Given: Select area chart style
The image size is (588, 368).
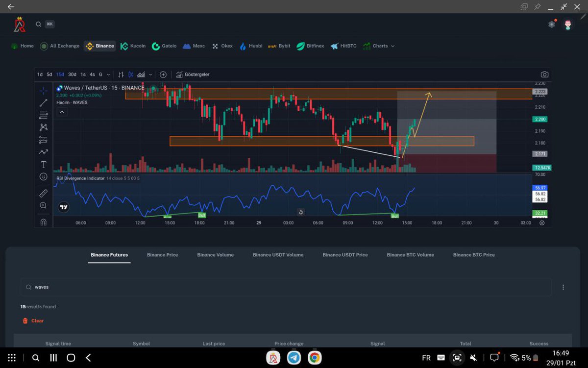Looking at the screenshot, I should [x=141, y=74].
